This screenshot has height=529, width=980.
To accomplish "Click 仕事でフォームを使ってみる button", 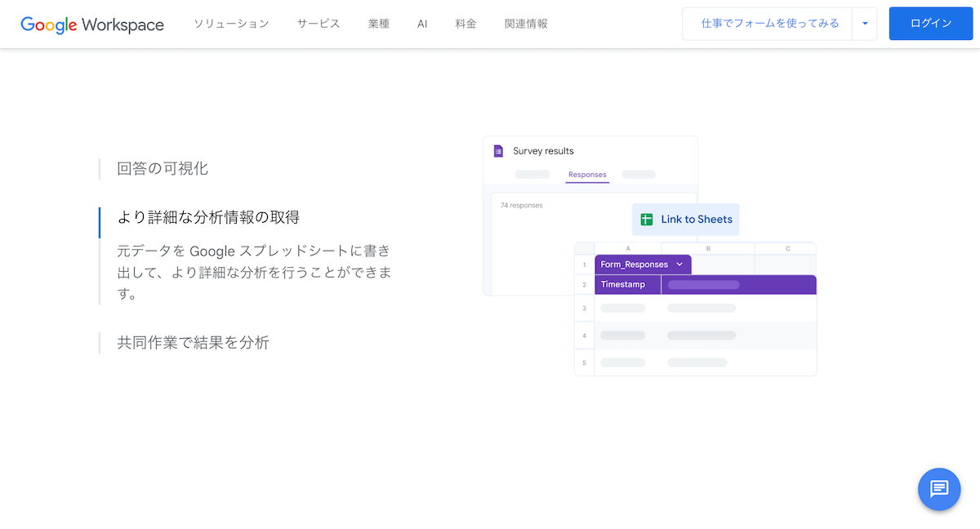I will tap(767, 24).
